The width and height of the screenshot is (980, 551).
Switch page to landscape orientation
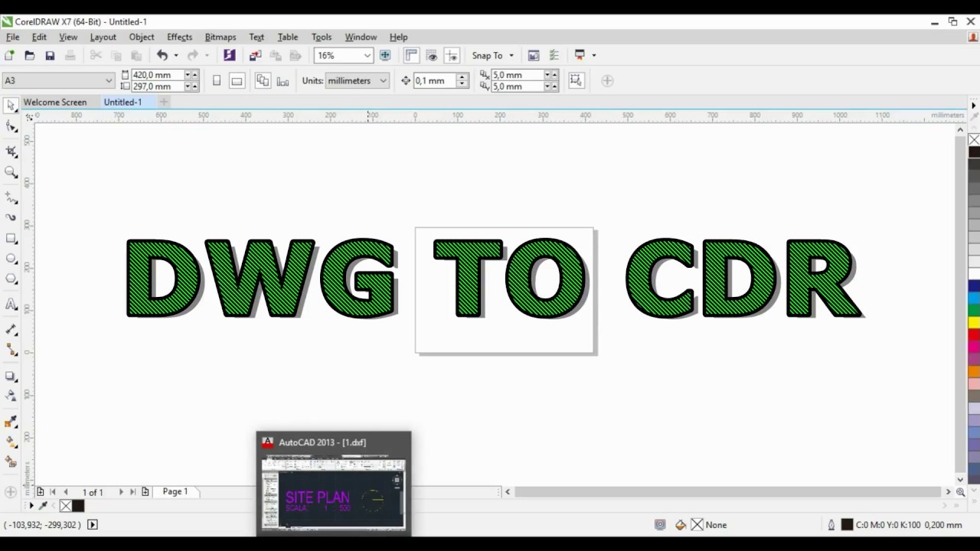point(237,80)
